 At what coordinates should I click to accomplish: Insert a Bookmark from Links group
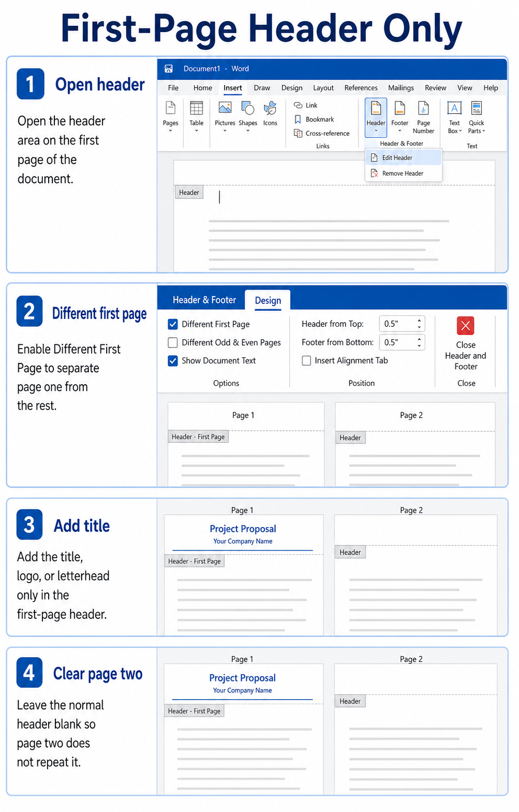click(314, 119)
